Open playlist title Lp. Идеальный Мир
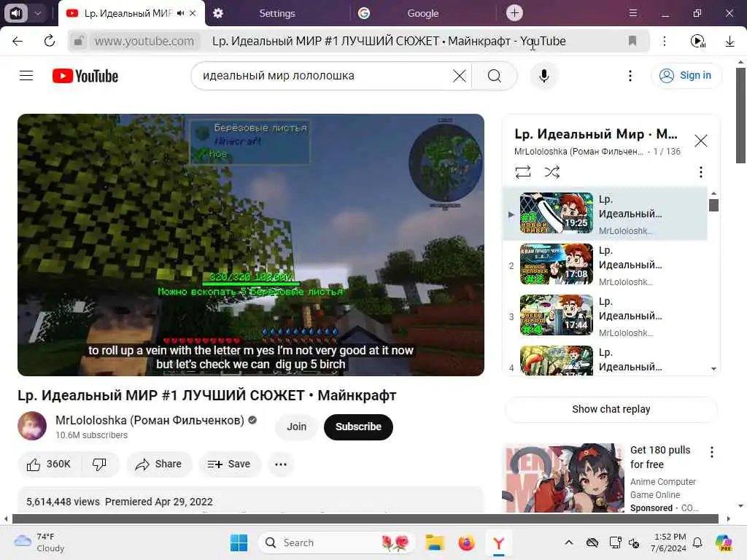The image size is (747, 560). pyautogui.click(x=595, y=134)
